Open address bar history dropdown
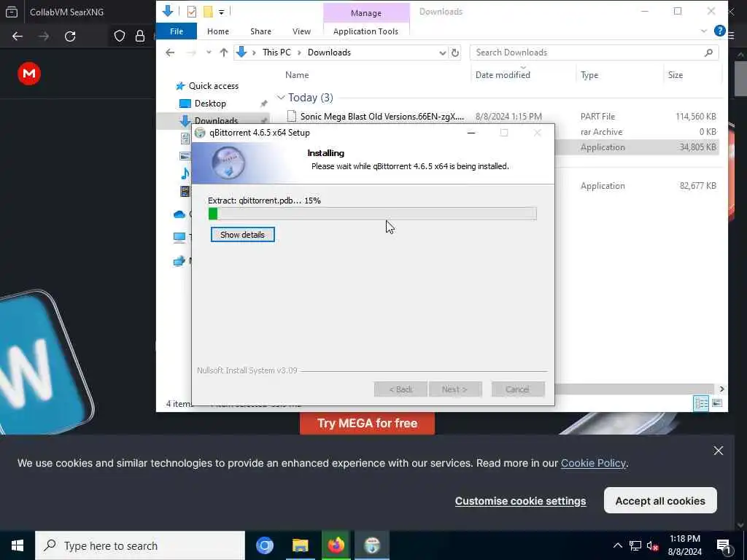 pyautogui.click(x=442, y=52)
